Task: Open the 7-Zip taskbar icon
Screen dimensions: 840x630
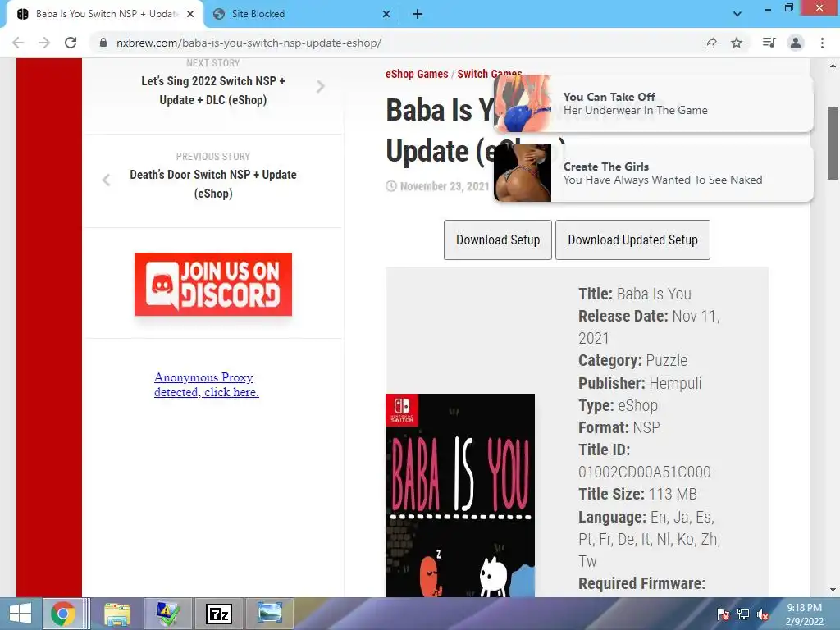Action: click(219, 614)
